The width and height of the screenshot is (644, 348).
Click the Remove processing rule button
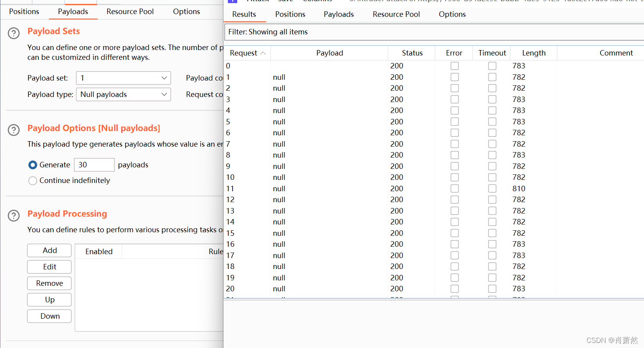coord(49,283)
